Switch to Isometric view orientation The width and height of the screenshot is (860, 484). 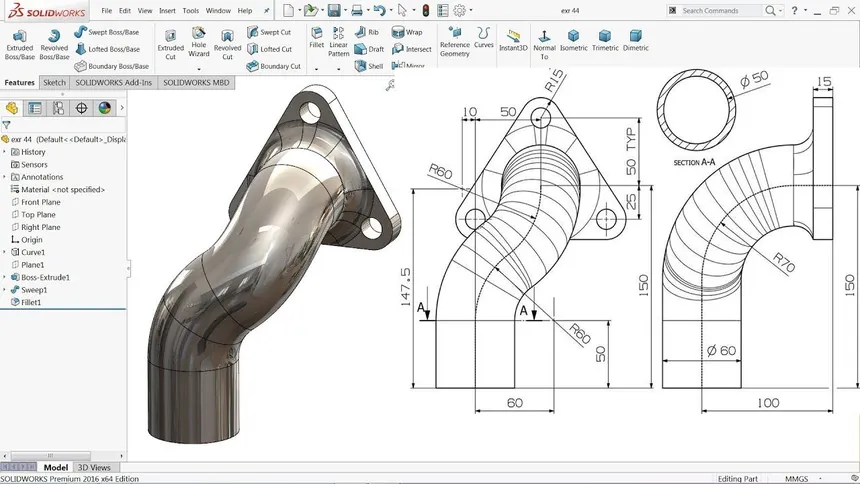[x=573, y=40]
